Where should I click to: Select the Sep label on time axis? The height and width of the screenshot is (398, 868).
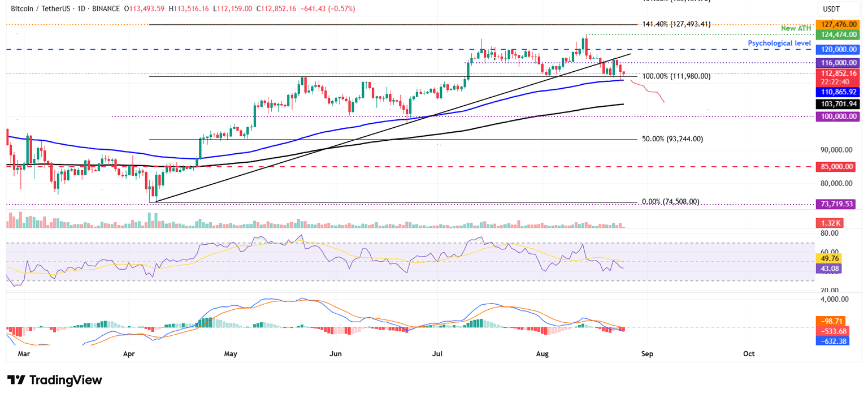(x=647, y=353)
